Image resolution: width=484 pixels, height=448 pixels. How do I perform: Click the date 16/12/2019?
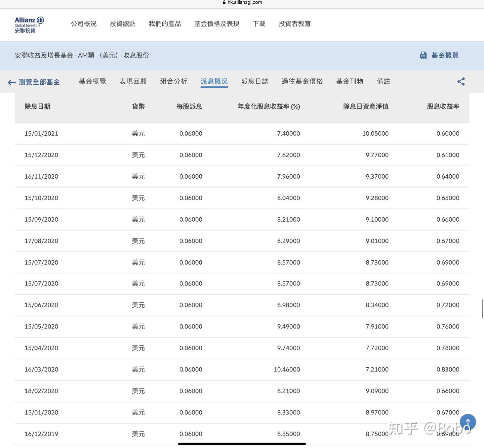tap(41, 434)
